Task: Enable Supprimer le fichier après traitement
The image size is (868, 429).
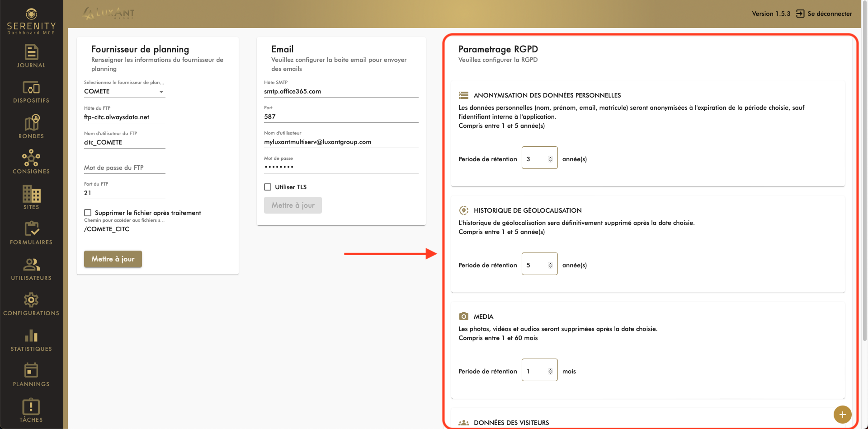Action: coord(88,213)
